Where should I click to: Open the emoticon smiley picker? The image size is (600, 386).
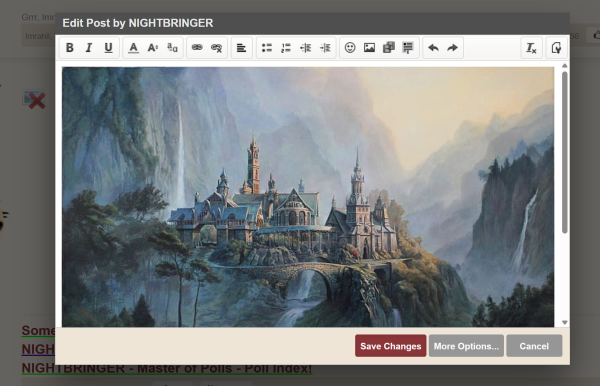coord(350,48)
